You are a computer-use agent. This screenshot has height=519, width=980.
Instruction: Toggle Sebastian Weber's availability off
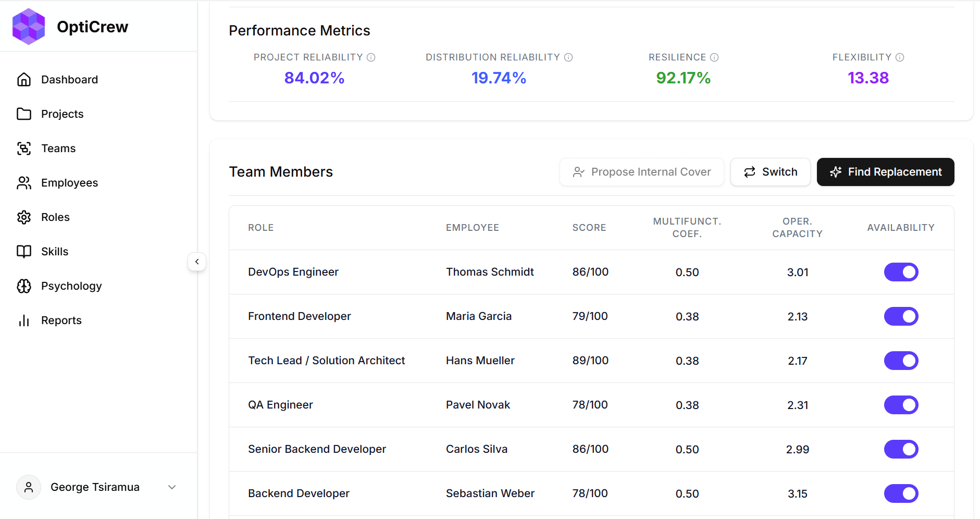point(901,493)
